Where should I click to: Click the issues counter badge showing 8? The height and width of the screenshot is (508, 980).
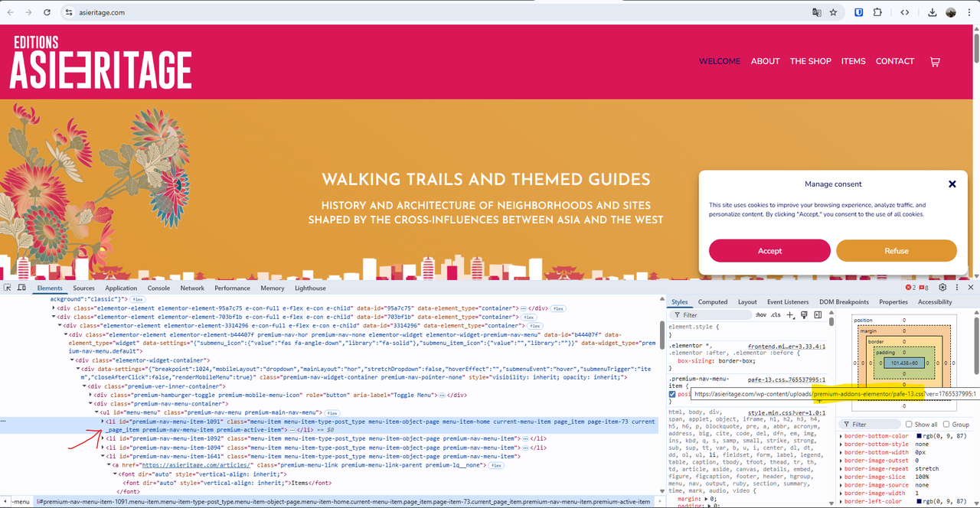coord(924,288)
